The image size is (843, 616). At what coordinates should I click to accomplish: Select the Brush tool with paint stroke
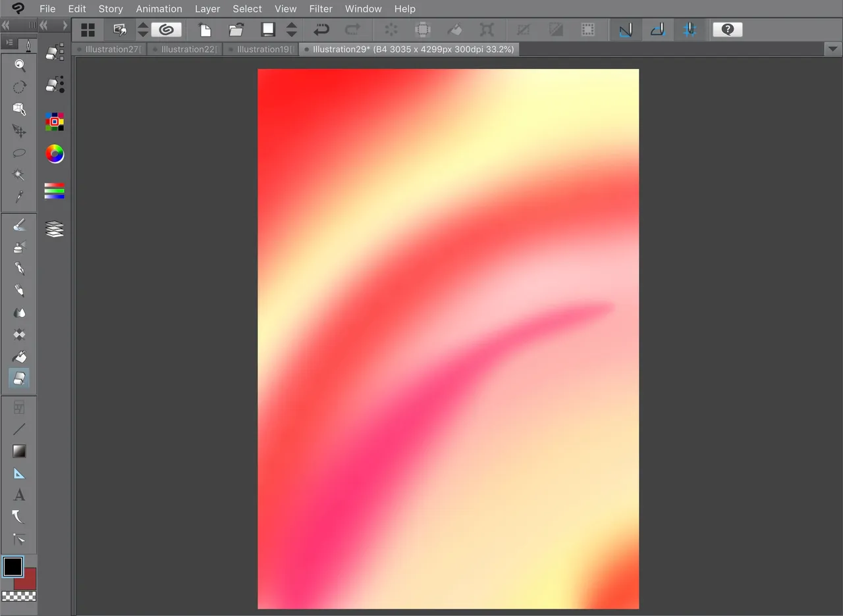pyautogui.click(x=20, y=225)
